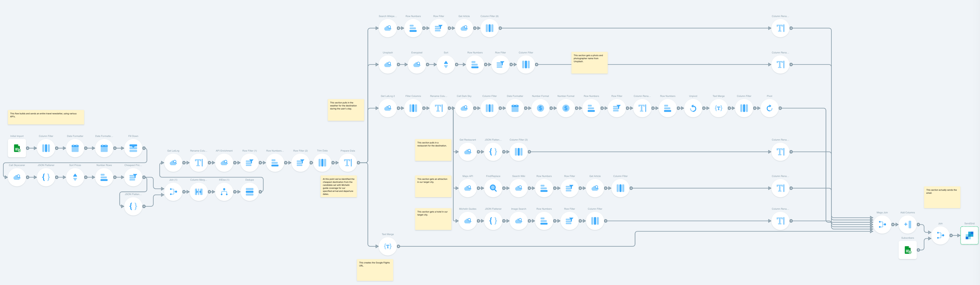
Task: Open the Cheapest Pric... filter node
Action: click(x=133, y=177)
